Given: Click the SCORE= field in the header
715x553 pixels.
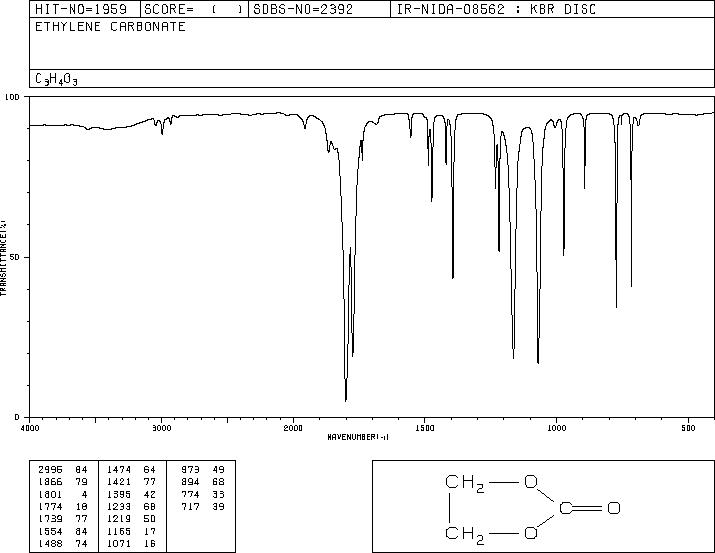Looking at the screenshot, I should click(194, 9).
